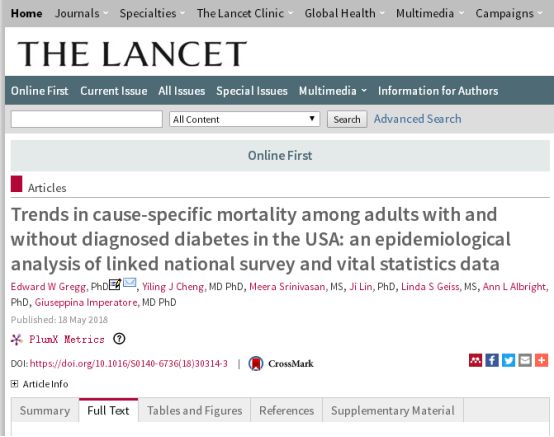
Task: Share the article on Twitter
Action: [x=508, y=360]
